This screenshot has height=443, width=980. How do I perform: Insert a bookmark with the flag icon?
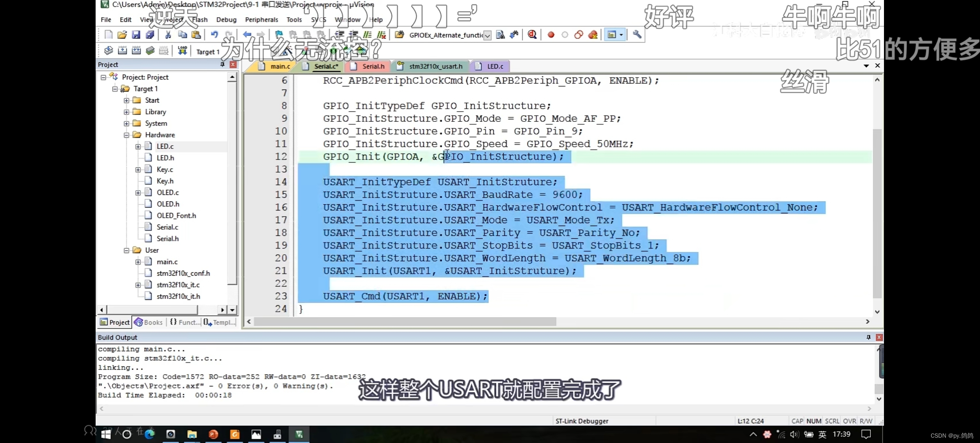coord(279,35)
